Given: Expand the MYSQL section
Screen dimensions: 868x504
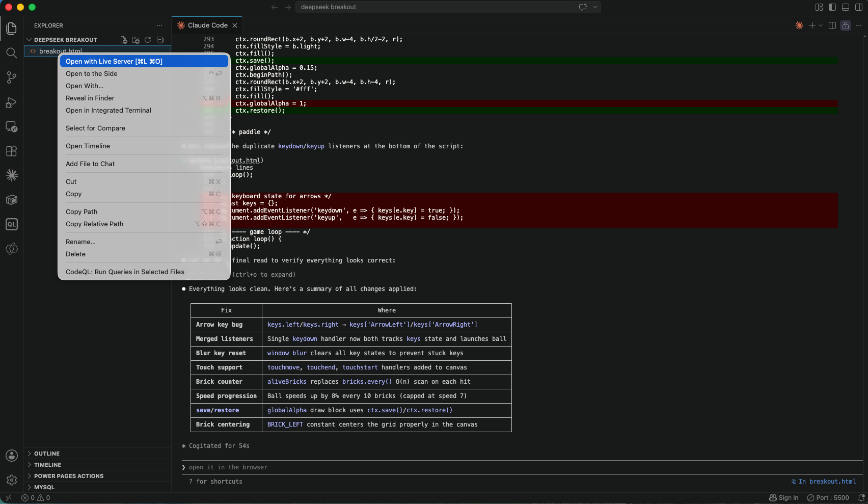Looking at the screenshot, I should coord(98,487).
